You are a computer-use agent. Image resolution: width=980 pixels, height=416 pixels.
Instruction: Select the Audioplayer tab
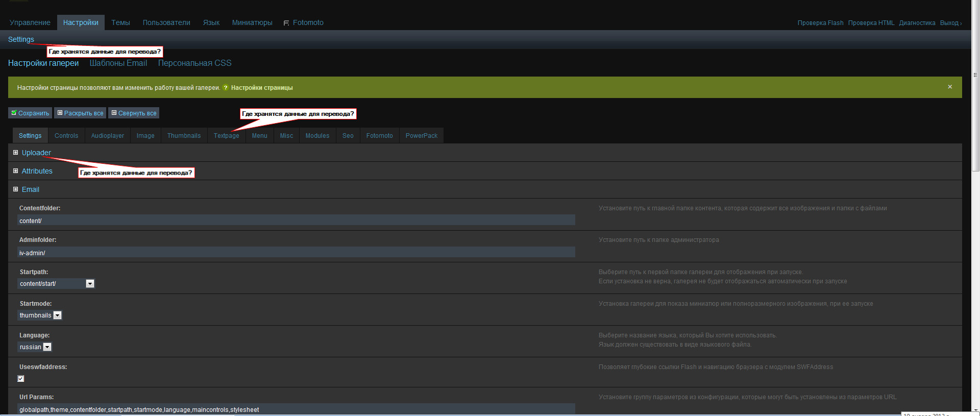click(108, 136)
